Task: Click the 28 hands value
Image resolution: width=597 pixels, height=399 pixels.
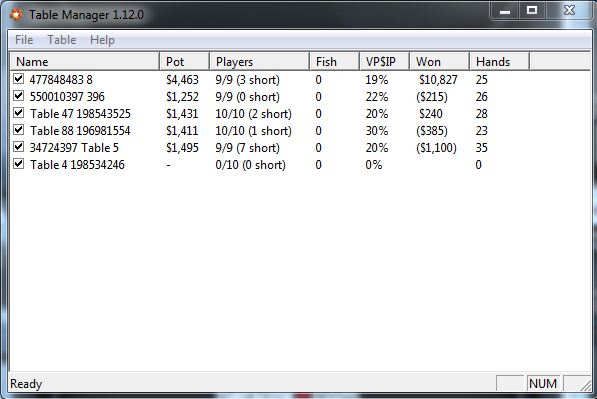Action: [482, 114]
